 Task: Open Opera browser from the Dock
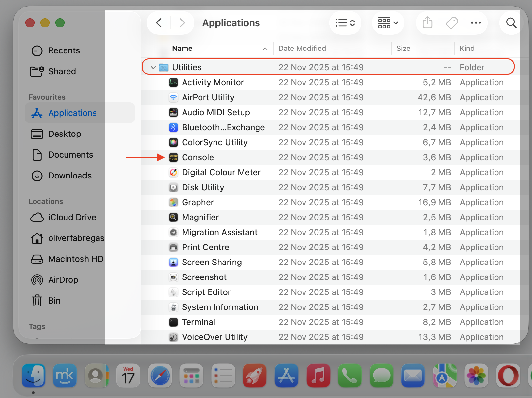point(508,376)
